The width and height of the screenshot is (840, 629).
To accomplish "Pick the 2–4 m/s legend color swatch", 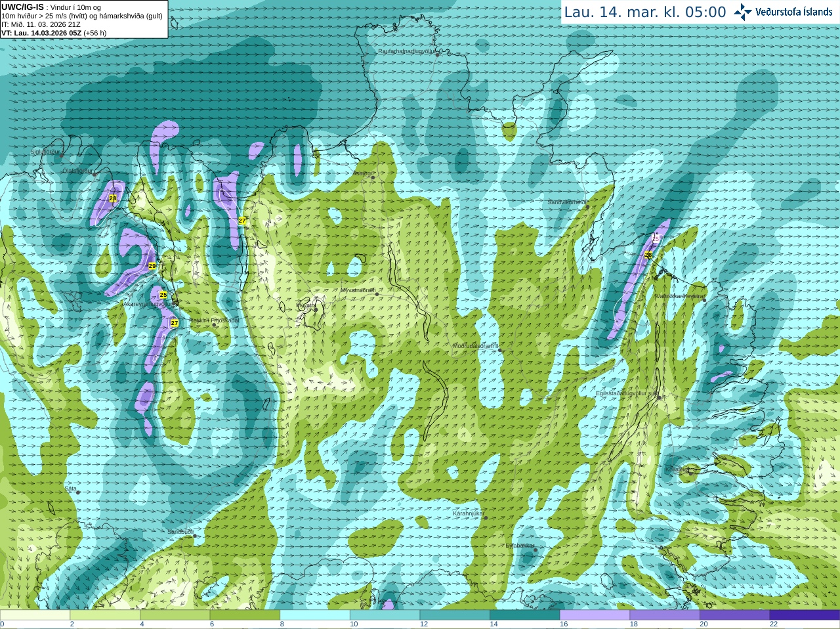I will 105,615.
